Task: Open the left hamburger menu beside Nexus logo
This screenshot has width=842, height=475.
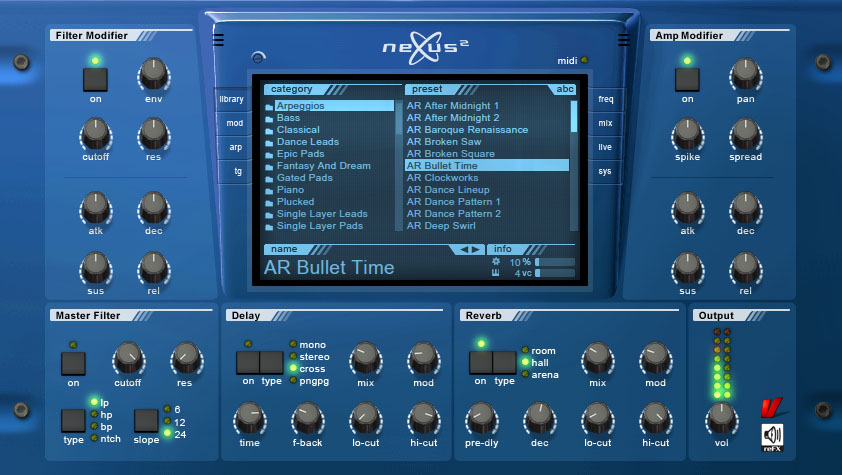Action: tap(218, 41)
